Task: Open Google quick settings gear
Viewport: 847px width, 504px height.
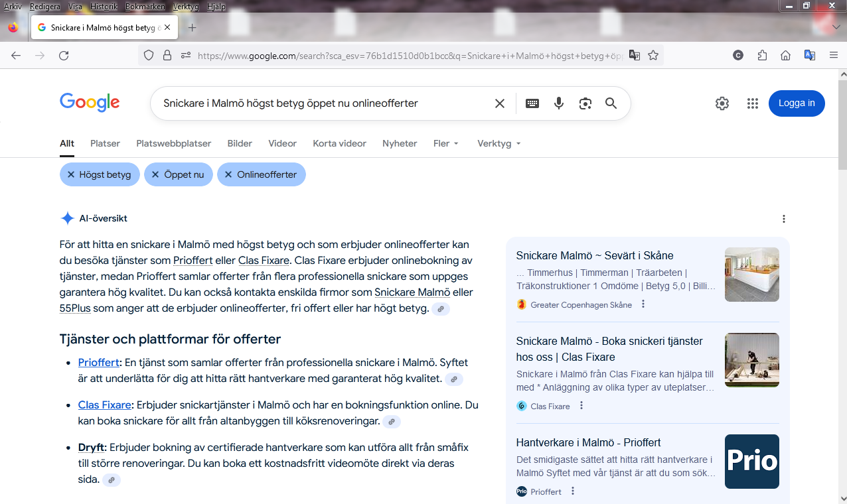Action: pos(722,103)
